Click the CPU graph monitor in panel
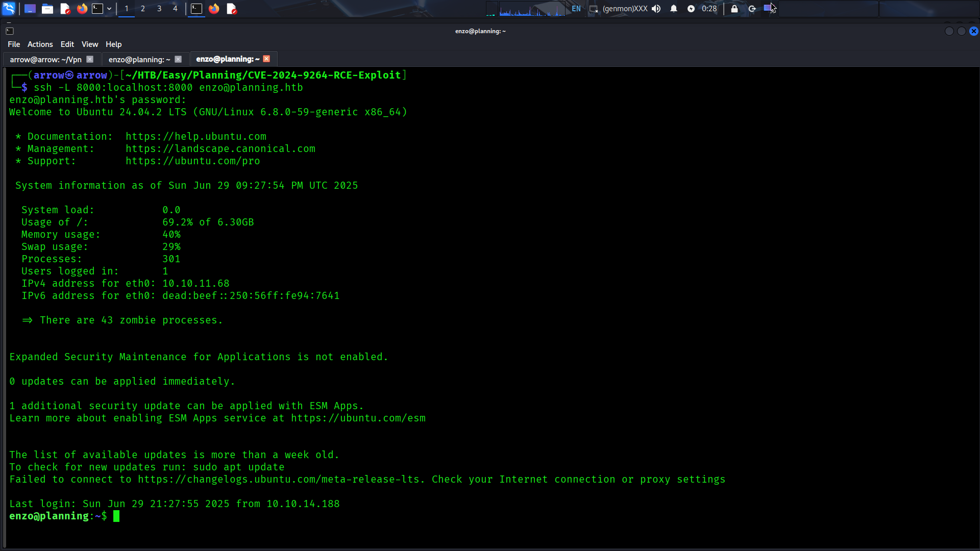Screen dimensions: 980x551 pyautogui.click(x=531, y=9)
